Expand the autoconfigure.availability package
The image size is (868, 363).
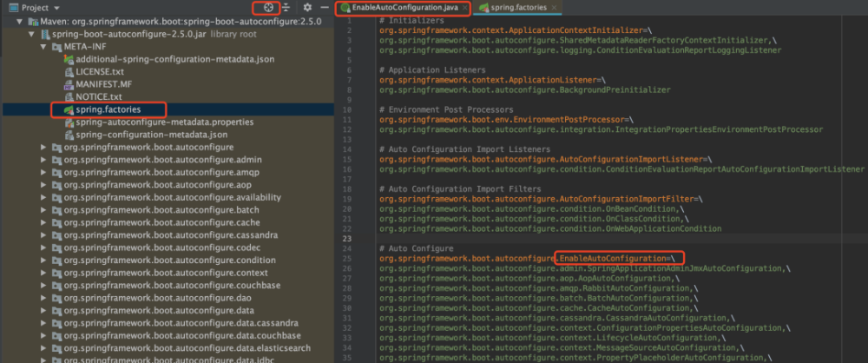click(x=43, y=197)
